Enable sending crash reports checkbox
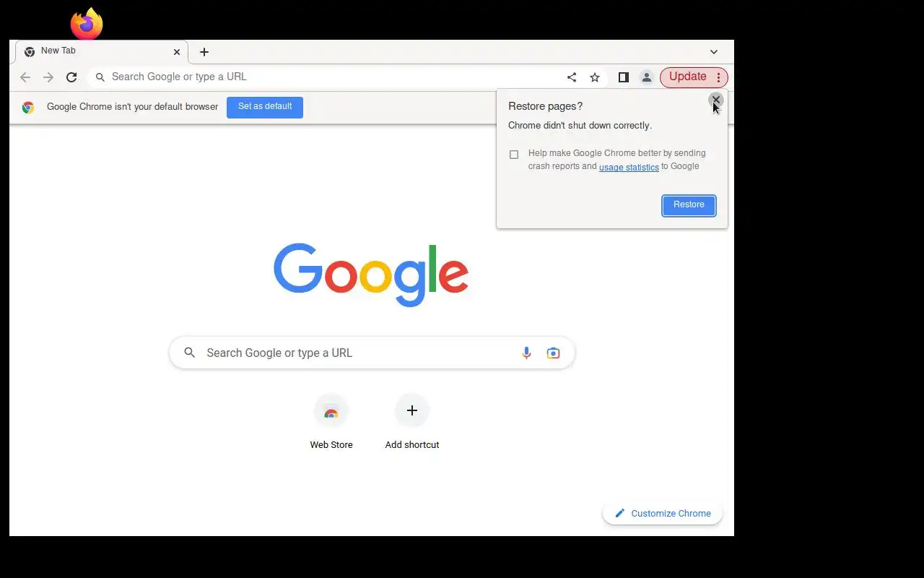Image resolution: width=924 pixels, height=578 pixels. pyautogui.click(x=514, y=155)
